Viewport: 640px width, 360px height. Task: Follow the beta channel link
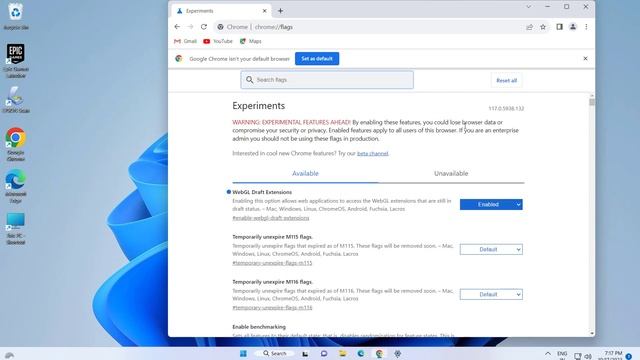click(373, 153)
